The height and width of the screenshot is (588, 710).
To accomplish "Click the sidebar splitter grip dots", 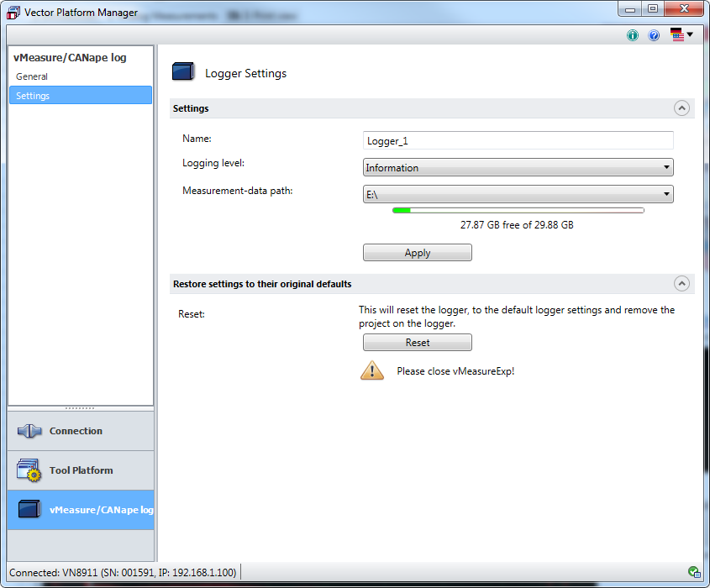I will [x=80, y=408].
